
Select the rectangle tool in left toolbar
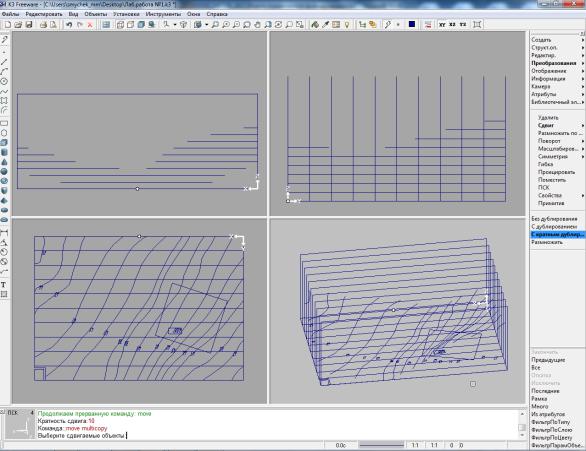click(x=4, y=123)
